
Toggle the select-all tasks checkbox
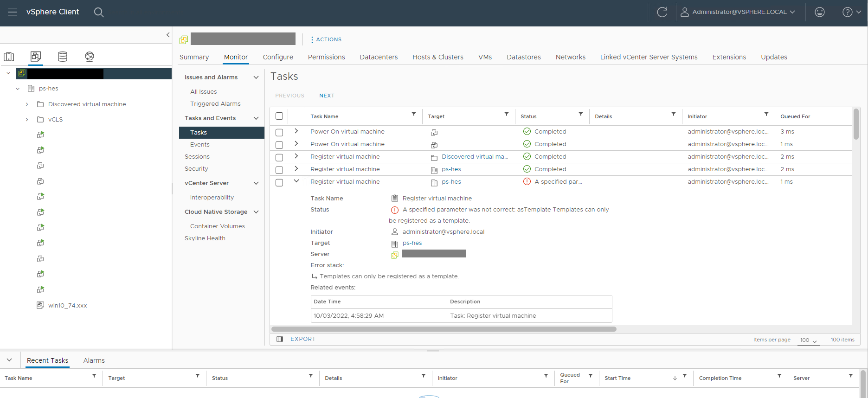point(279,116)
